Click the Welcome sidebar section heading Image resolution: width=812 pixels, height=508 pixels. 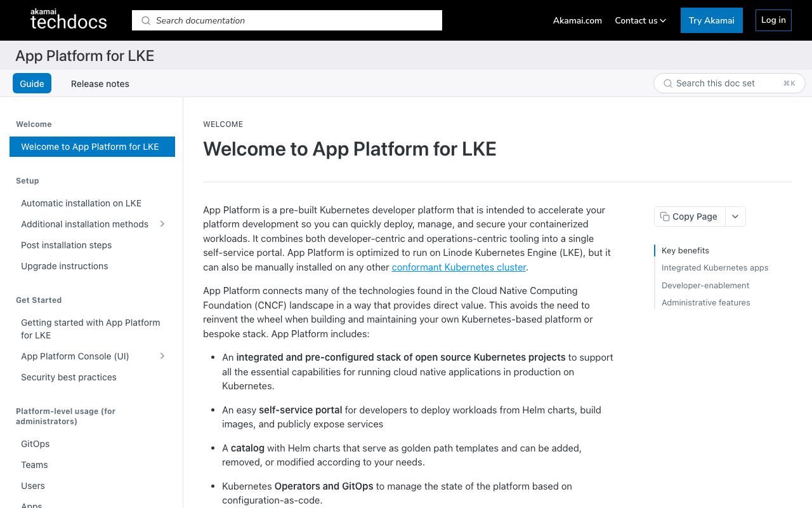click(34, 124)
